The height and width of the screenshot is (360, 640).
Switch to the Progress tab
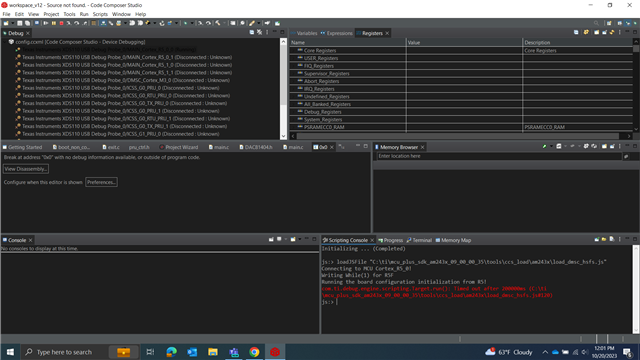click(391, 240)
